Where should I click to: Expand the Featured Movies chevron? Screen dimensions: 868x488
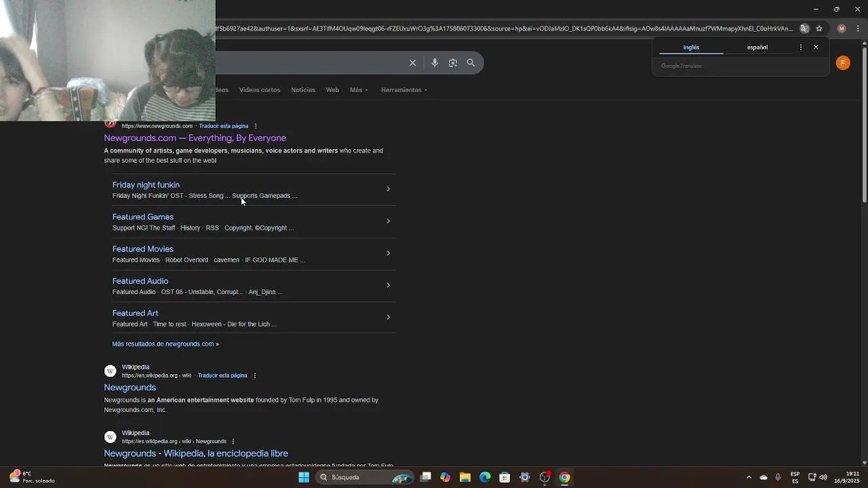click(x=388, y=253)
